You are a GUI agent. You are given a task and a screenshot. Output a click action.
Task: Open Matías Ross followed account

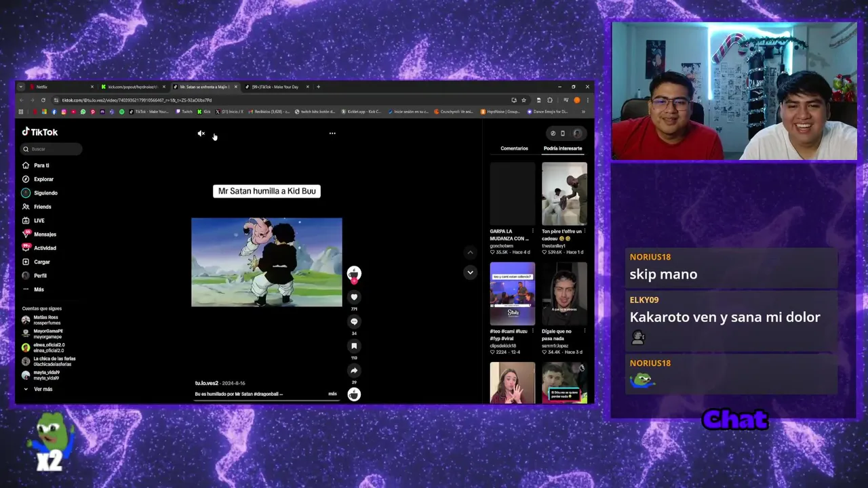tap(41, 320)
